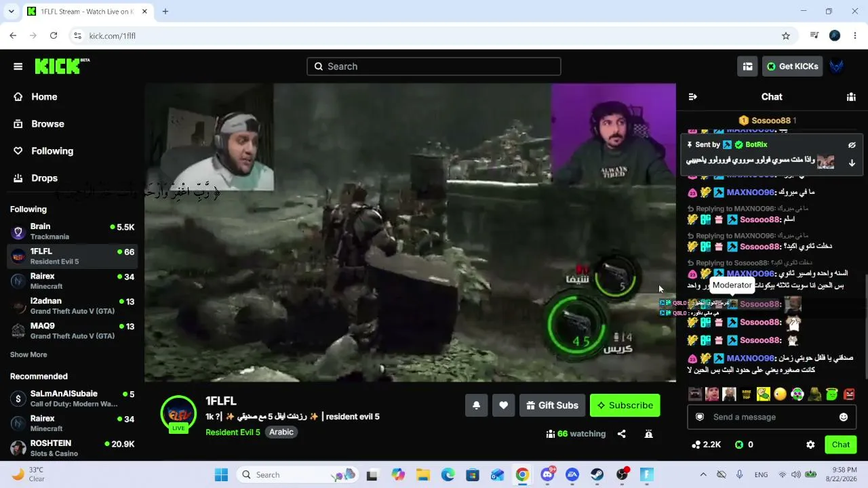The height and width of the screenshot is (488, 868).
Task: Open a new browser tab
Action: tap(165, 12)
